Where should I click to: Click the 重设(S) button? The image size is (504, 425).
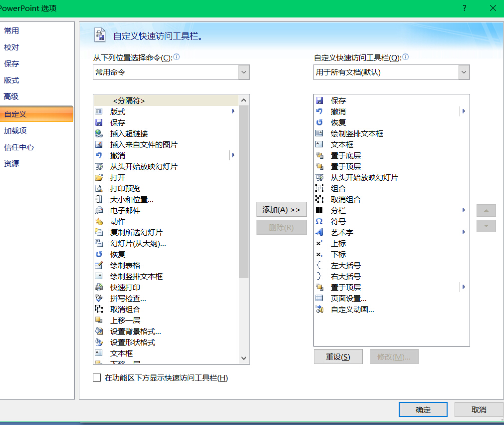pyautogui.click(x=338, y=357)
